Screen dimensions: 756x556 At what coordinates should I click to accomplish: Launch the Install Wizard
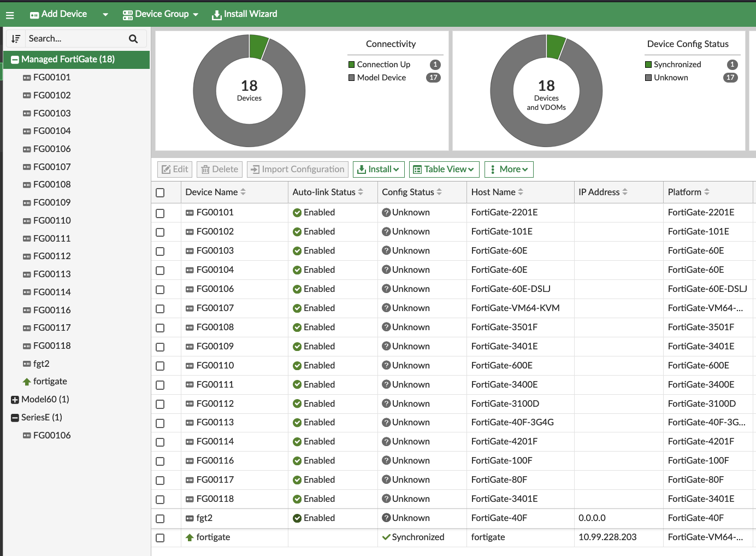[245, 14]
